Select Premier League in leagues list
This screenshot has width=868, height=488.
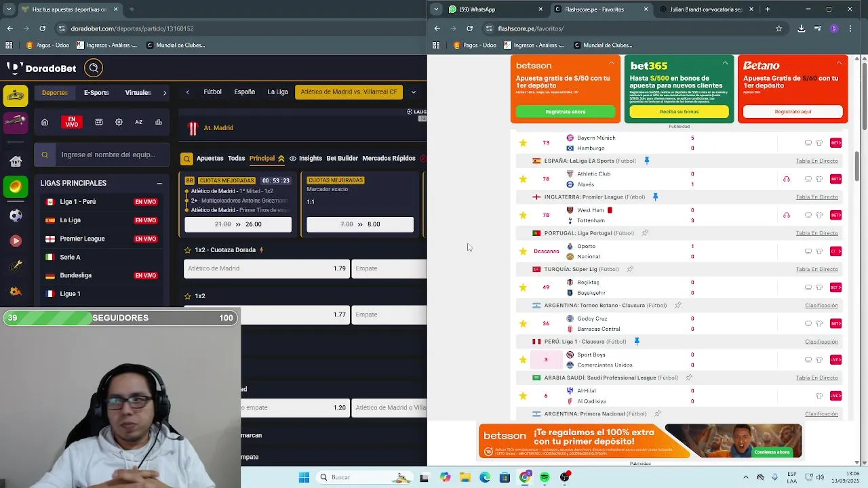pos(102,239)
